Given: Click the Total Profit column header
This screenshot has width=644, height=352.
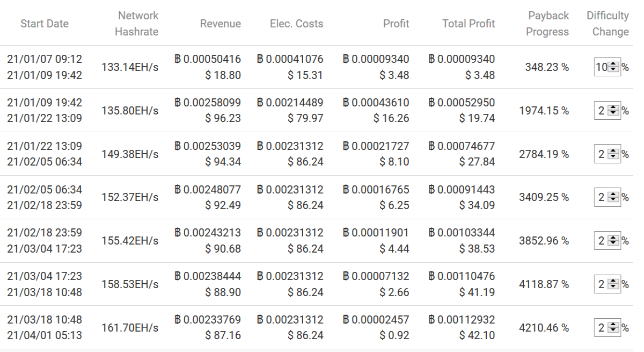Looking at the screenshot, I should click(469, 24).
